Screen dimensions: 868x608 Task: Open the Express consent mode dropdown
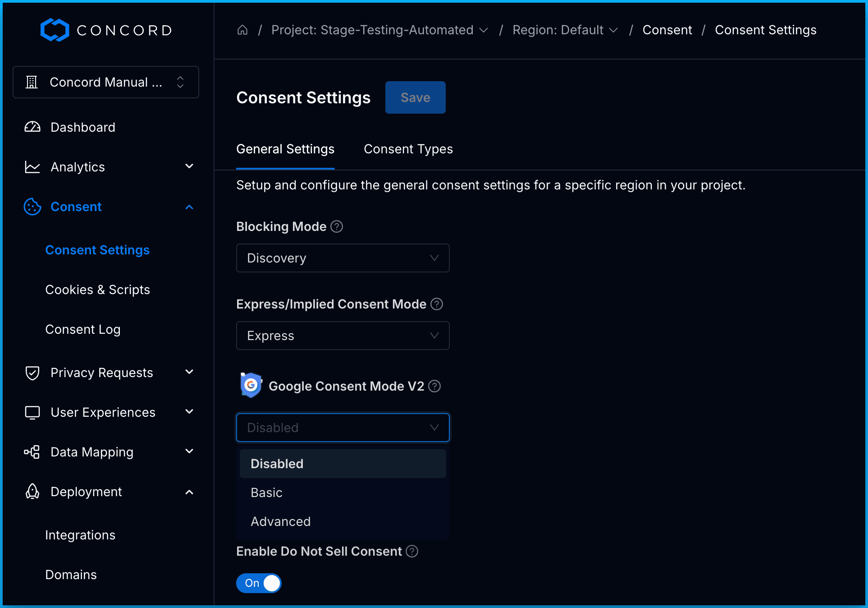click(x=343, y=336)
